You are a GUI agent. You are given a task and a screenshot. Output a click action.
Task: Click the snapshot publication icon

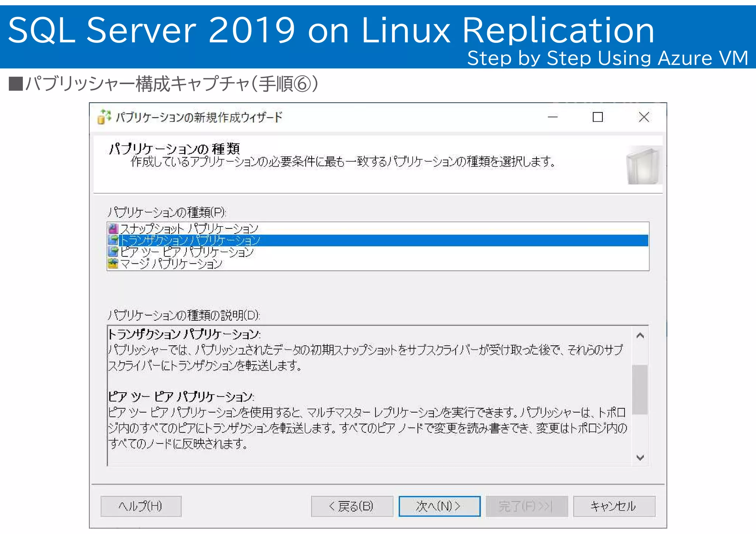point(113,228)
